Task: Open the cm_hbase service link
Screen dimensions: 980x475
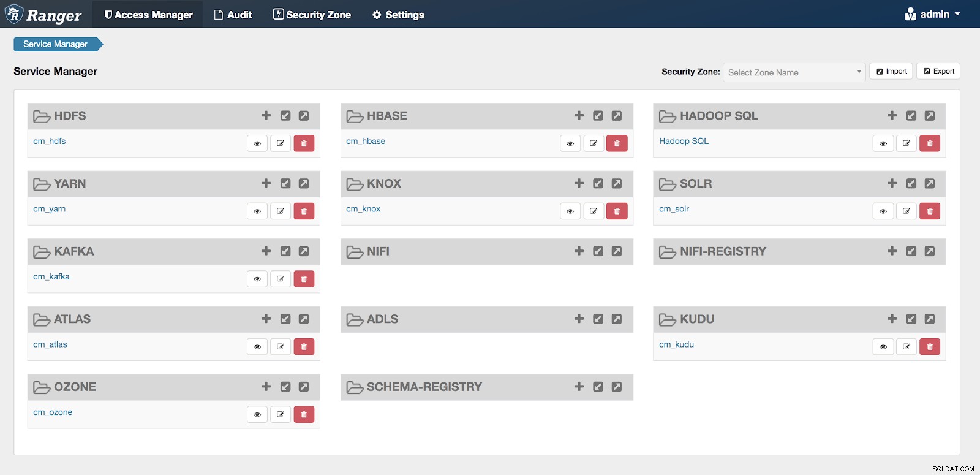Action: click(x=366, y=141)
